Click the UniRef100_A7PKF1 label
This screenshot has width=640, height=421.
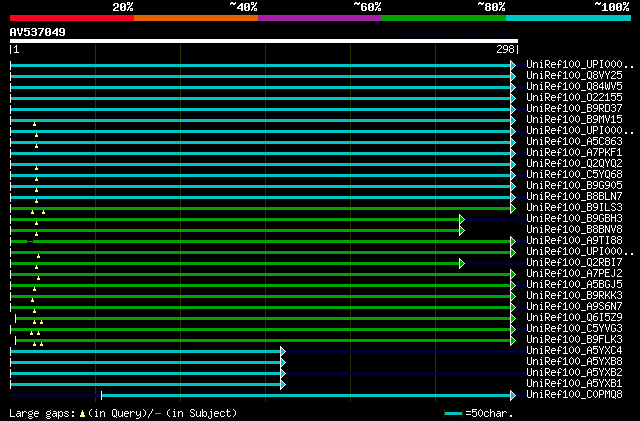click(x=574, y=153)
